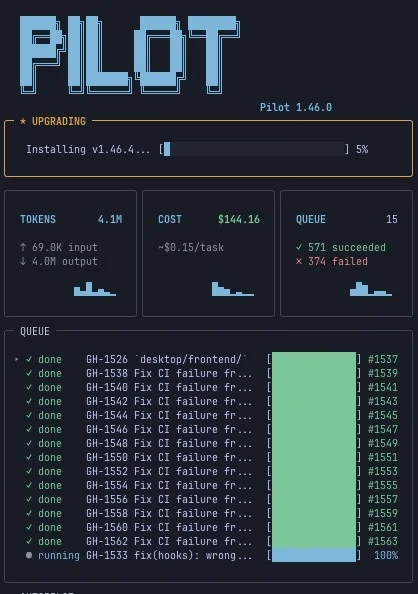This screenshot has width=418, height=594.
Task: Click the done checkmark on GH-1544 row
Action: point(29,415)
